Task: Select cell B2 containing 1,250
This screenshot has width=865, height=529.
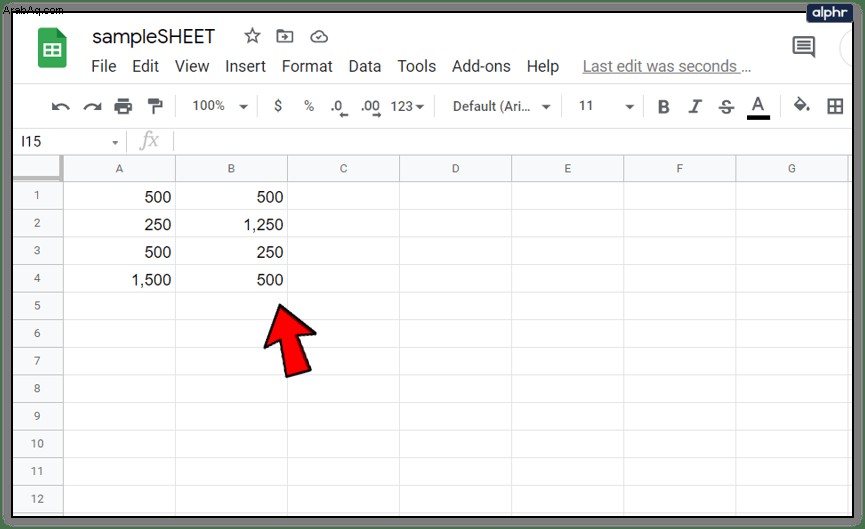Action: [231, 223]
